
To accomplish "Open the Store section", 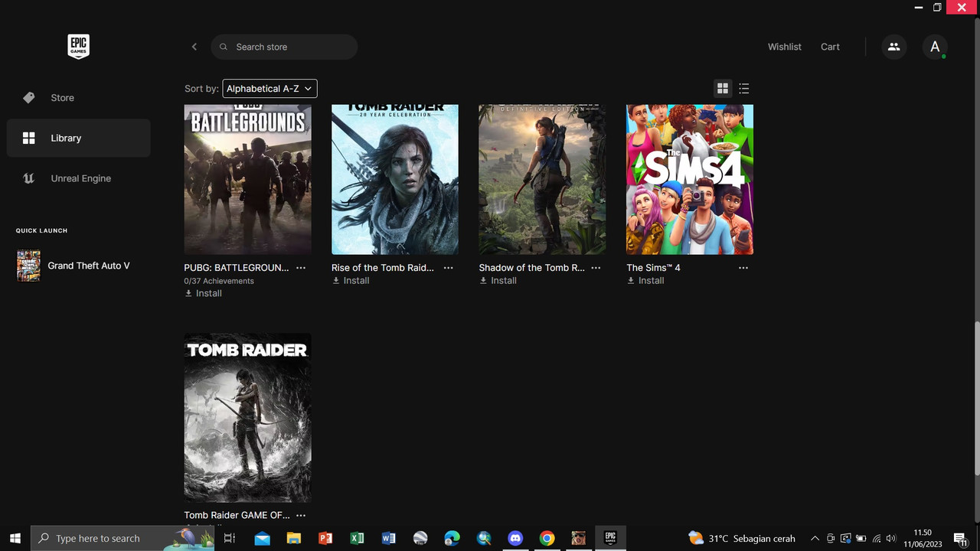I will click(x=78, y=98).
